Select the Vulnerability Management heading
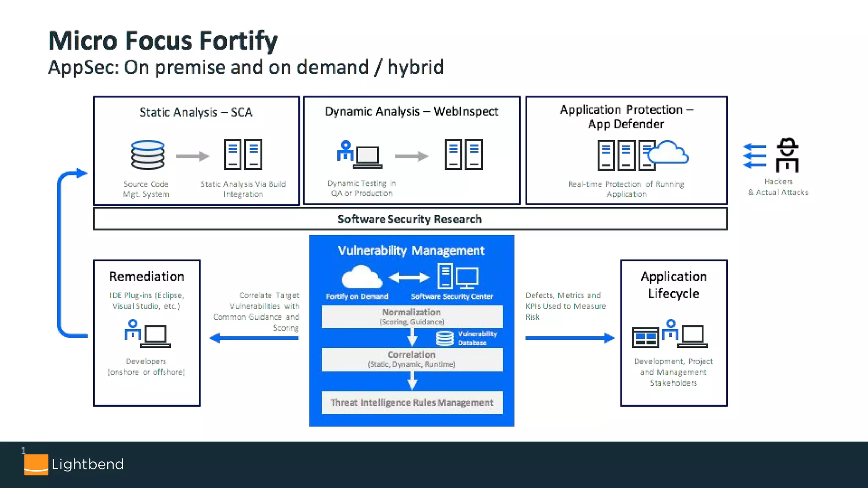 pyautogui.click(x=411, y=250)
